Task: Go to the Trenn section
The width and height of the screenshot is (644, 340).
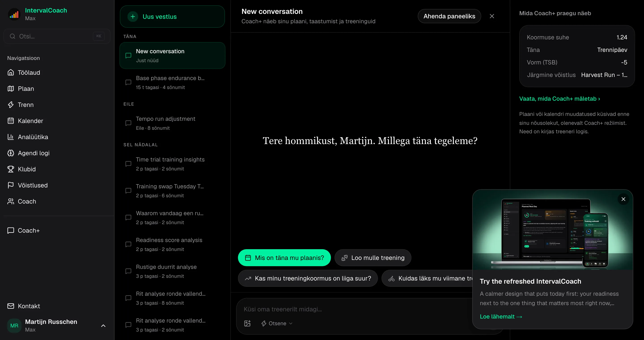Action: (57, 104)
